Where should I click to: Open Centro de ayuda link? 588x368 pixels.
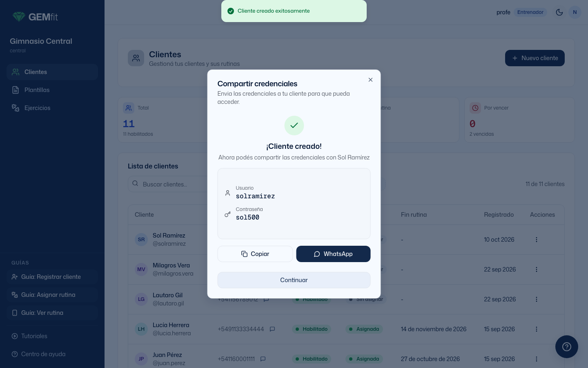[x=52, y=354]
